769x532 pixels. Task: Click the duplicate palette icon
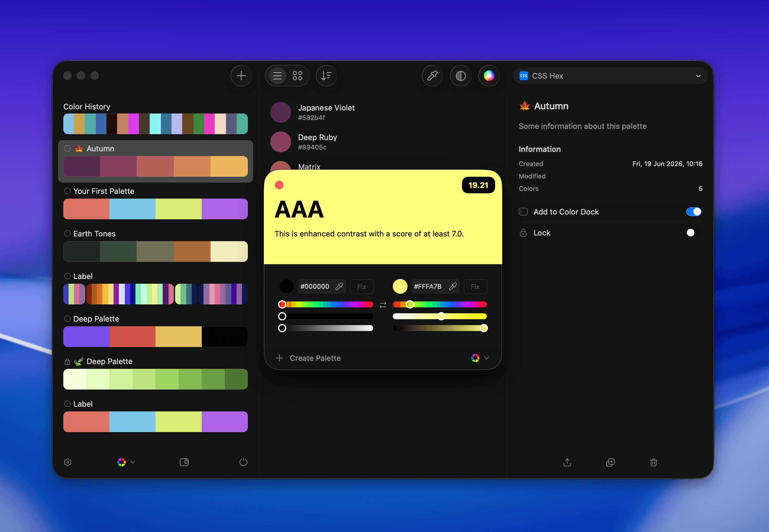(x=610, y=462)
